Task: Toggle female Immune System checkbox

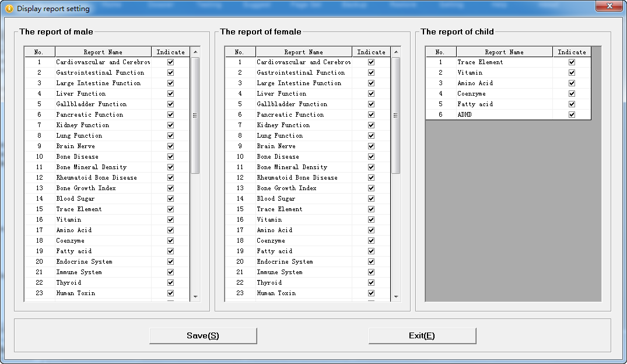Action: [x=372, y=272]
